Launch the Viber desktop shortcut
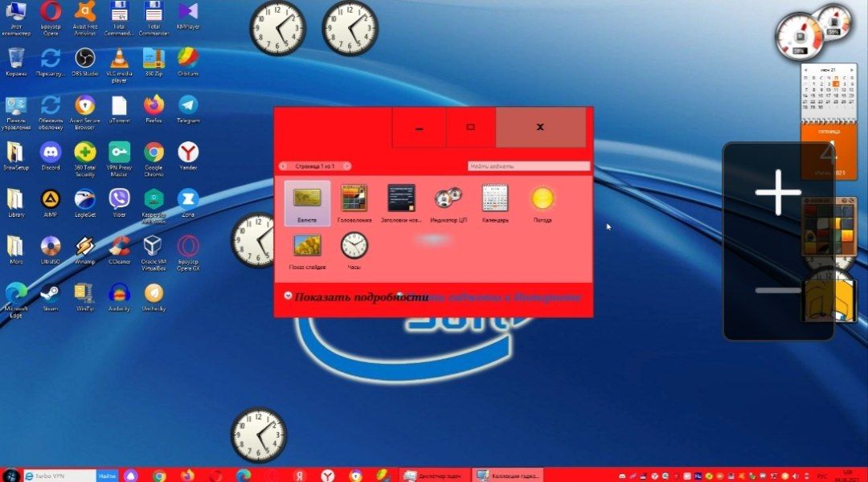The image size is (868, 482). (x=119, y=204)
